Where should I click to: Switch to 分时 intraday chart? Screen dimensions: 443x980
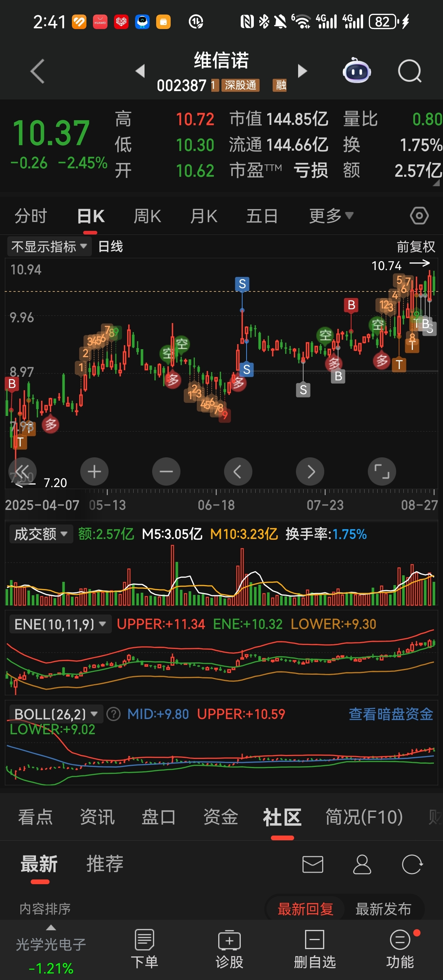tap(31, 216)
